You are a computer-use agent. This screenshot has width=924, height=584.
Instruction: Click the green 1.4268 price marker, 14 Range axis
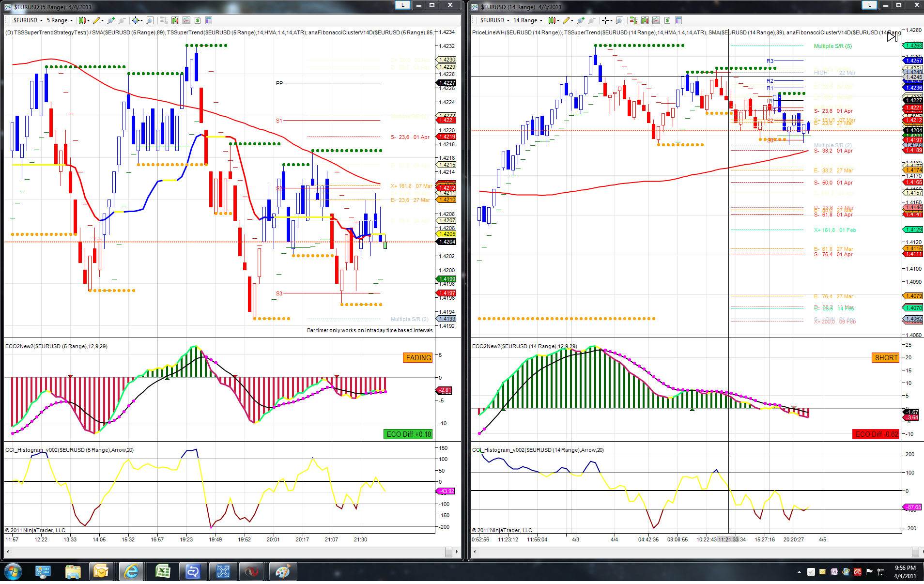pos(913,46)
